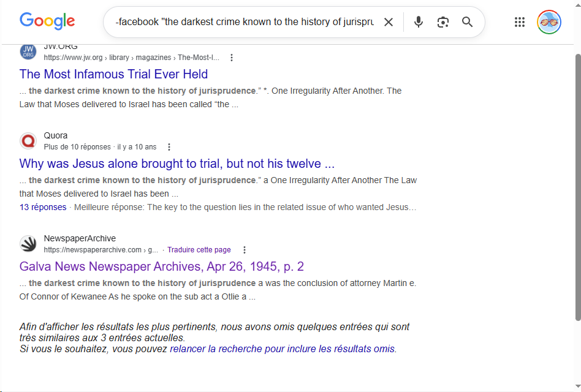This screenshot has width=581, height=392.
Task: Start voice search with microphone icon
Action: [419, 22]
